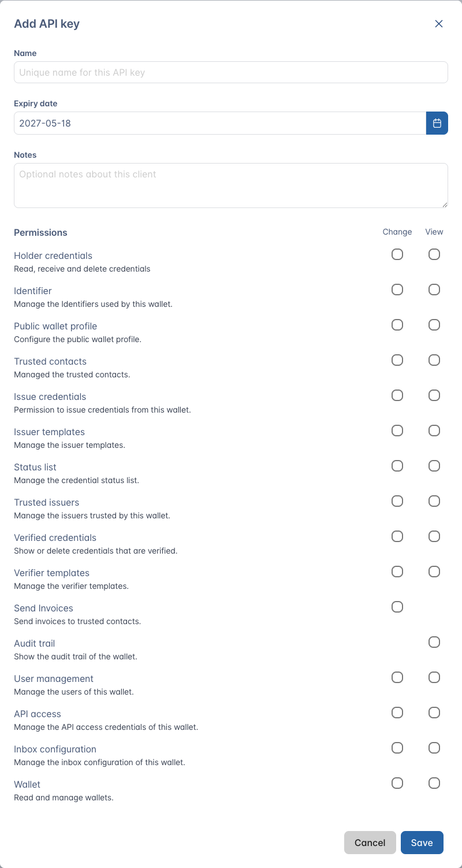The image size is (462, 868).
Task: Check Change for Issue credentials
Action: pos(397,395)
